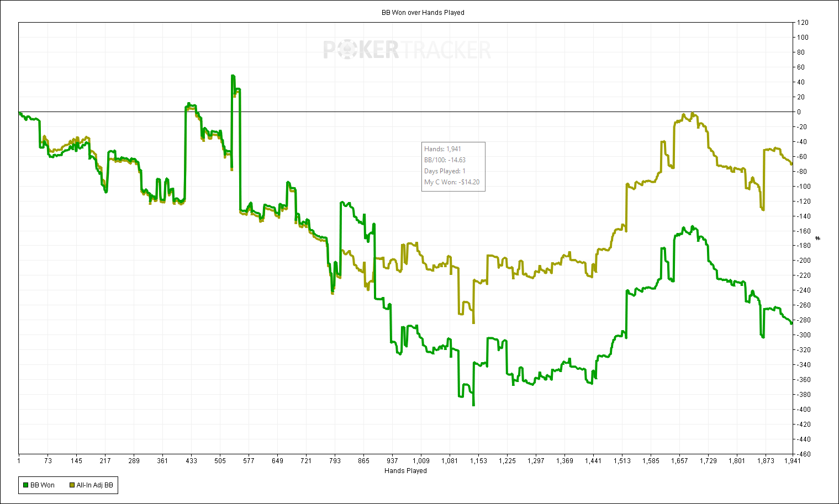Click y-axis tick label -200

804,261
